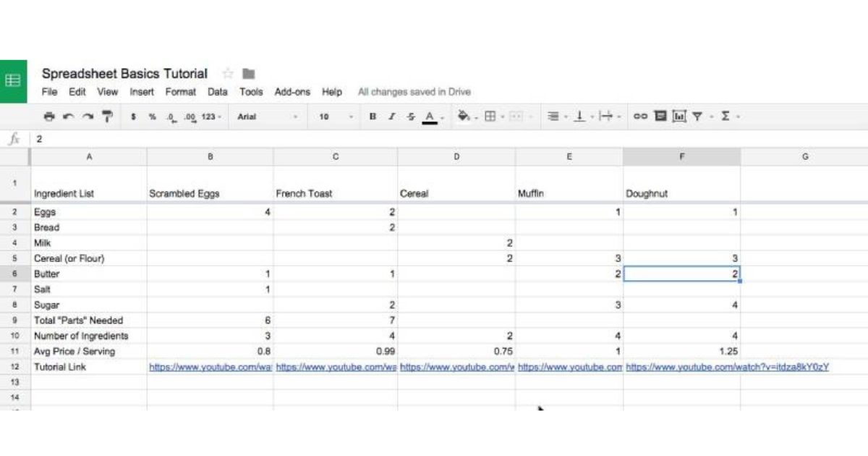
Task: Open the Add-ons menu
Action: 292,92
